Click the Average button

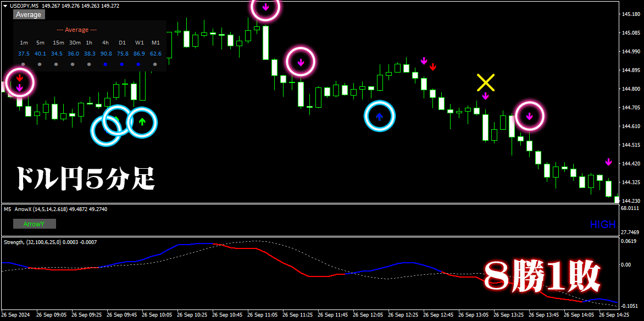coord(29,15)
